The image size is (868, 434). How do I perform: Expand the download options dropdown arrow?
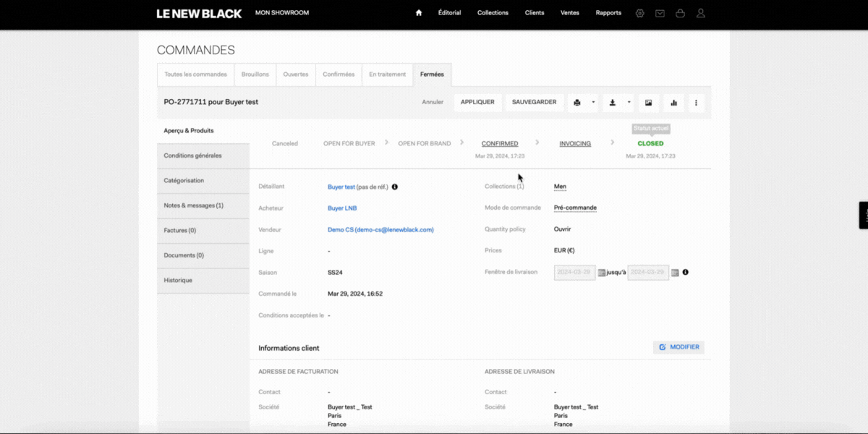pyautogui.click(x=629, y=103)
